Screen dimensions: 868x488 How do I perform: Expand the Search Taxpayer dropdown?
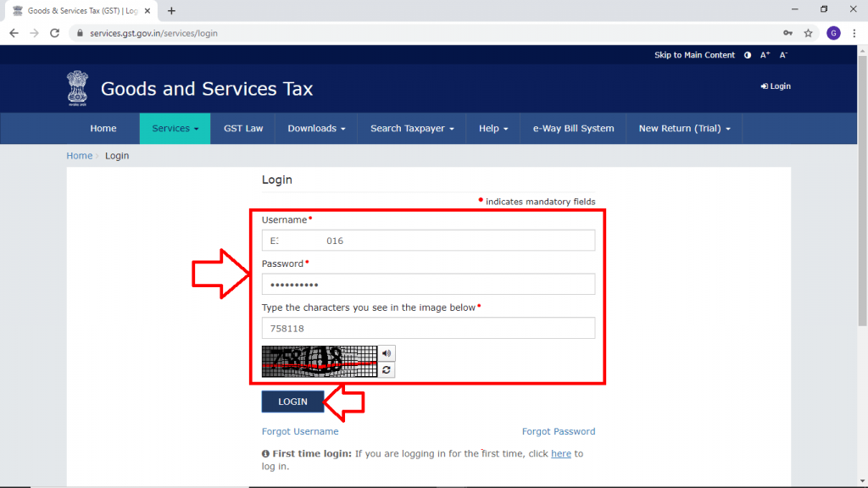pyautogui.click(x=412, y=129)
